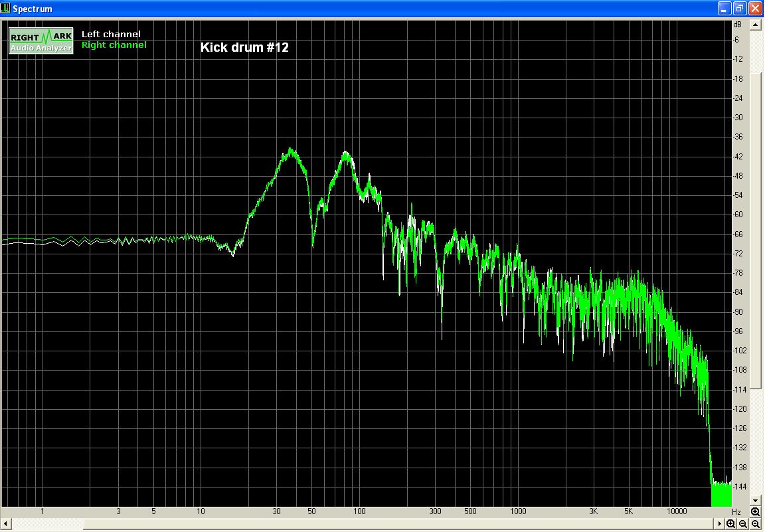The height and width of the screenshot is (532, 765).
Task: Click the horizontal scrollbar thumb
Action: 398,524
